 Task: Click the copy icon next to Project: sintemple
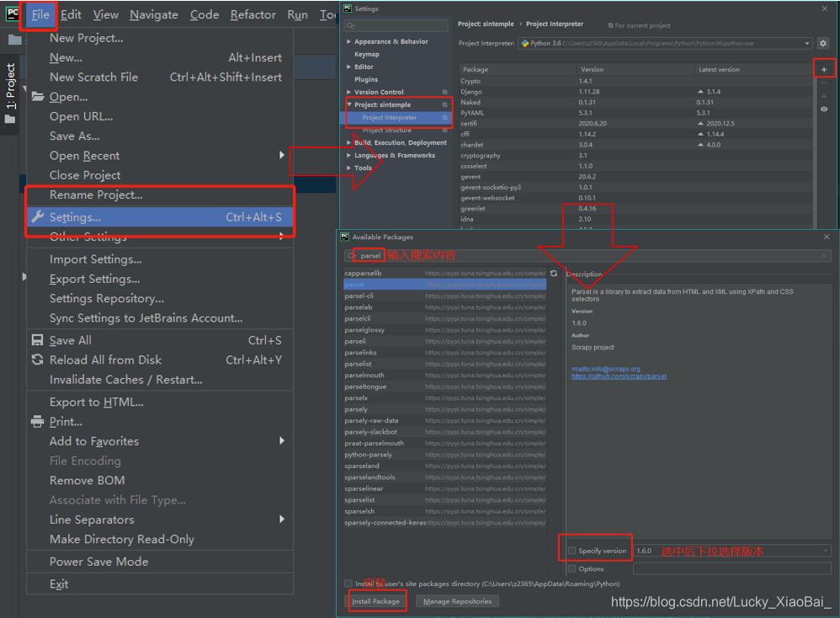click(444, 104)
